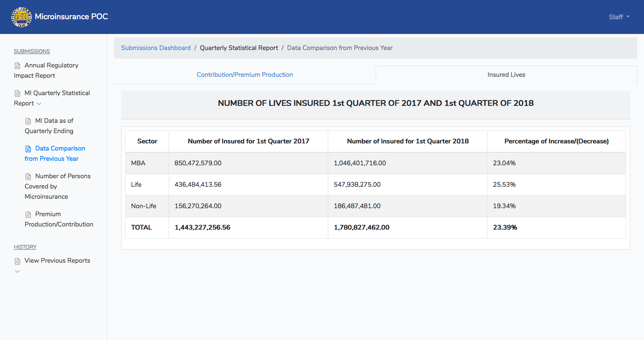Screen dimensions: 644x340
Task: Click the Sector column header
Action: [147, 141]
